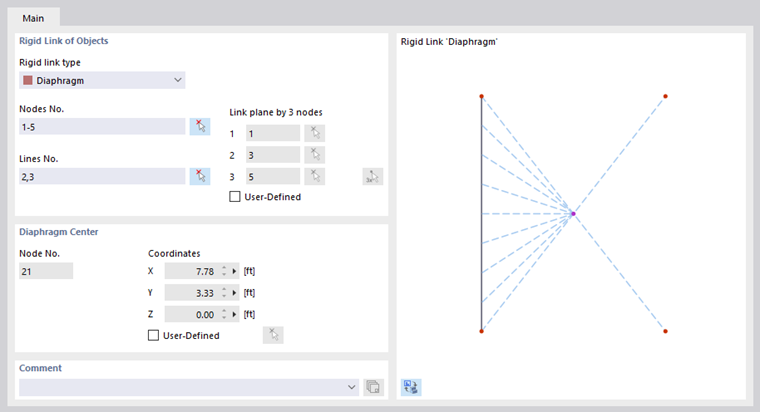Click the Y coordinate value field
Viewport: 760px width, 412px height.
point(192,293)
